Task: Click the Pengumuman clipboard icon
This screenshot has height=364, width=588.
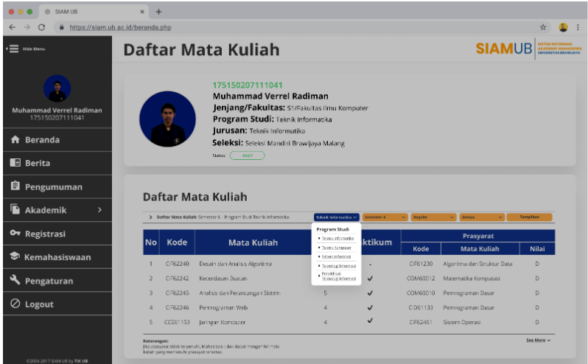Action: pos(15,187)
